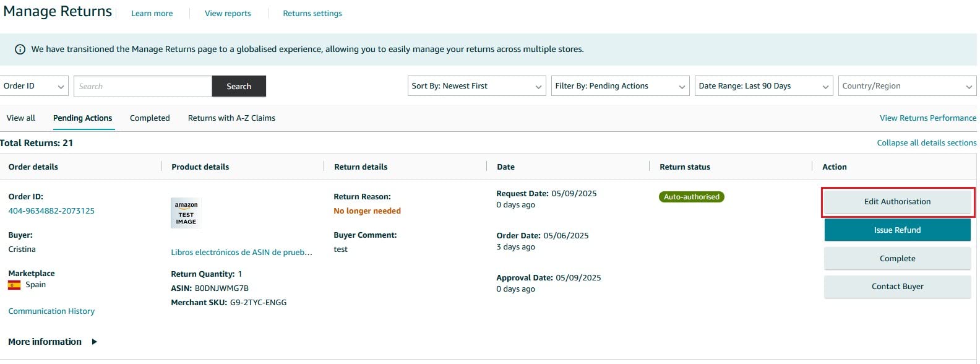This screenshot has width=980, height=364.
Task: Open the Sort By Newest First dropdown
Action: click(x=476, y=86)
